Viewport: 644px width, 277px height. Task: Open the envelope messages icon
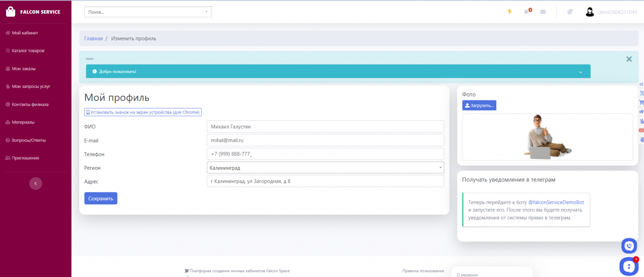pyautogui.click(x=543, y=12)
